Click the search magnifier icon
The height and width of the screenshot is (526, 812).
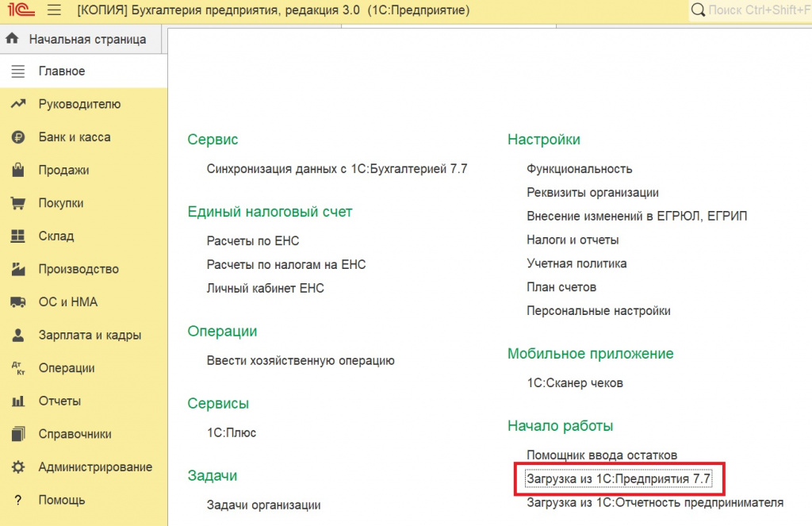[x=698, y=10]
